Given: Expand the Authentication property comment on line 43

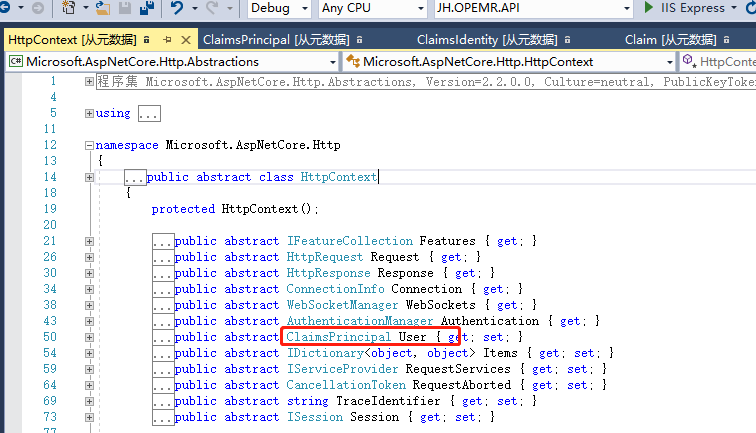Looking at the screenshot, I should click(x=89, y=321).
